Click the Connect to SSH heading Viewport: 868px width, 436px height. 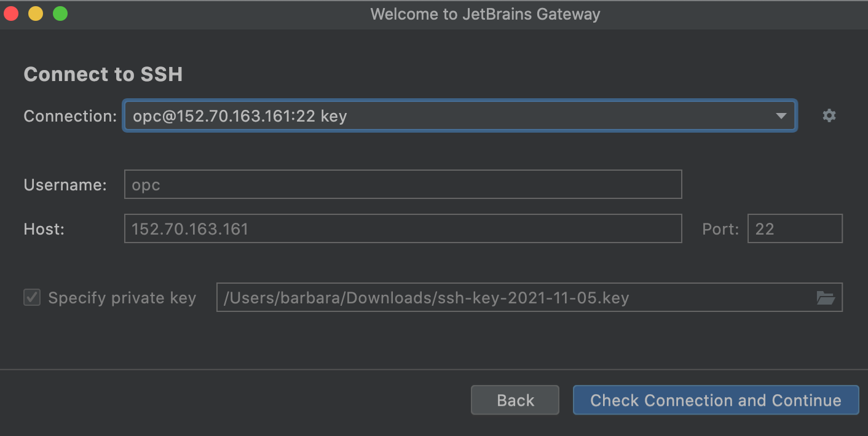pos(103,74)
